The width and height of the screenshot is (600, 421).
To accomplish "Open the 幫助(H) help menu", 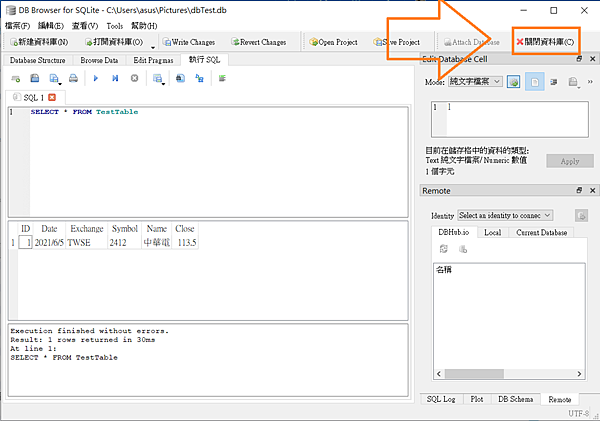I will tap(144, 26).
